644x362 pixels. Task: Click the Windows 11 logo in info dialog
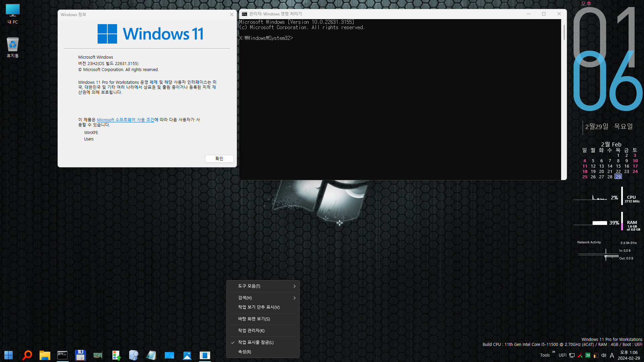coord(150,34)
